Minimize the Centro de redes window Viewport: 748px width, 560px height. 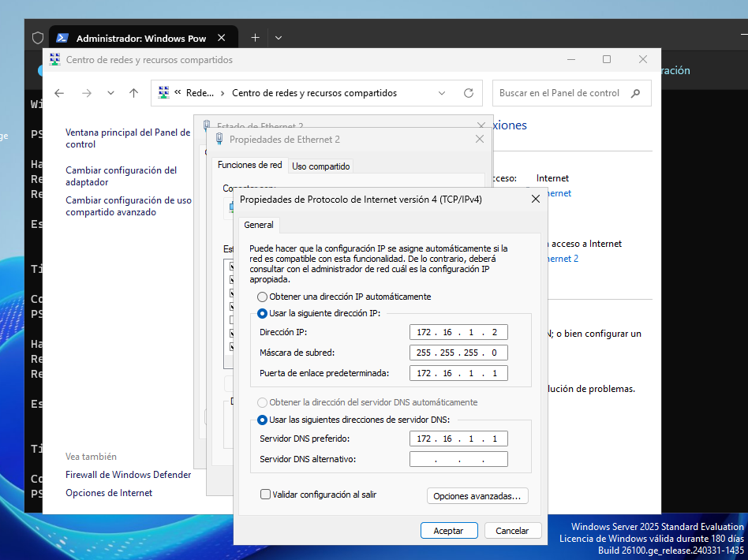[571, 59]
